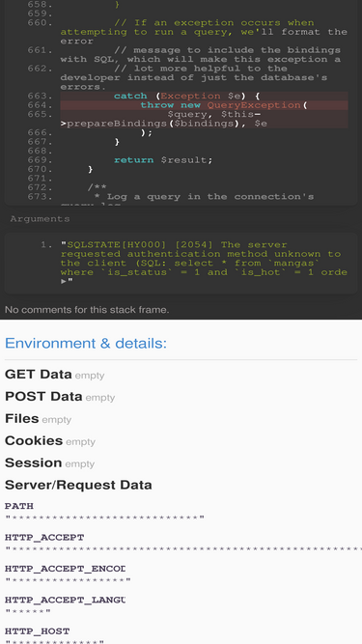Click the Files empty entry
Viewport: 362px width, 644px height.
coord(39,419)
